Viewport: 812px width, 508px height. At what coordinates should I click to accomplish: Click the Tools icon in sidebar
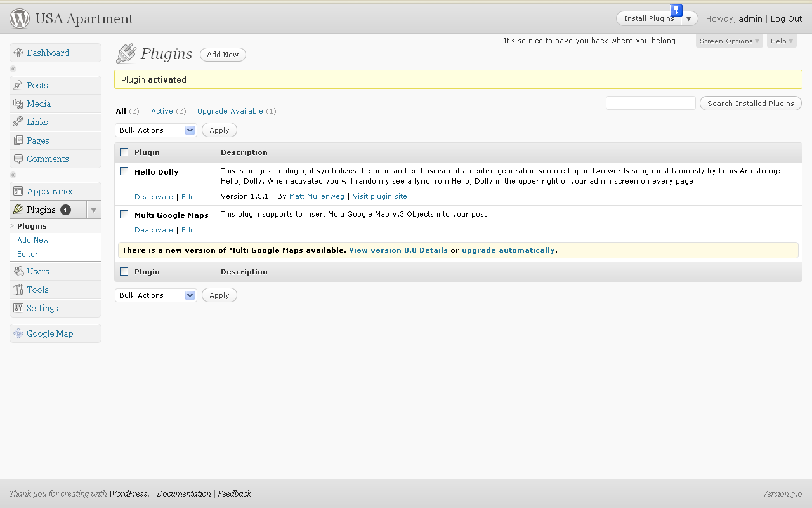18,290
